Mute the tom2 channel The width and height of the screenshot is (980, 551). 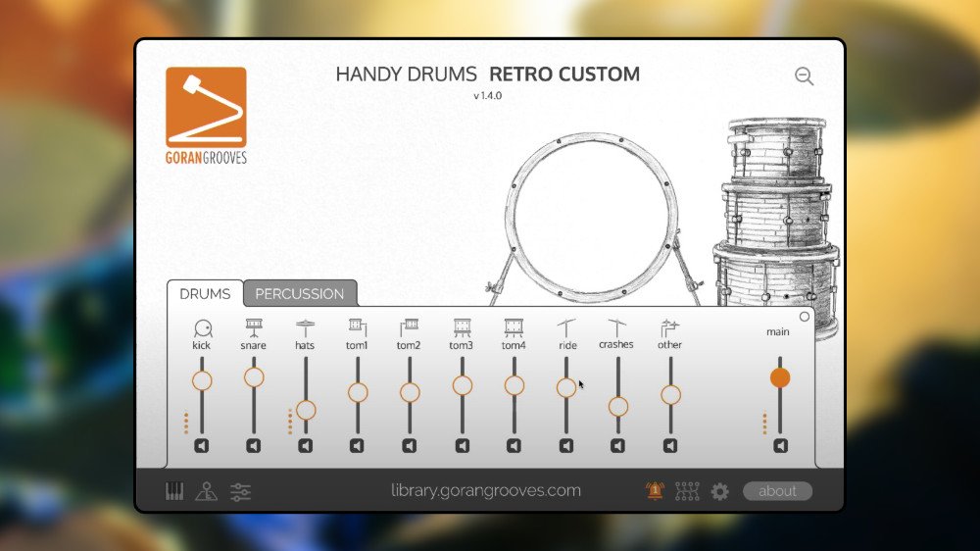pyautogui.click(x=410, y=446)
